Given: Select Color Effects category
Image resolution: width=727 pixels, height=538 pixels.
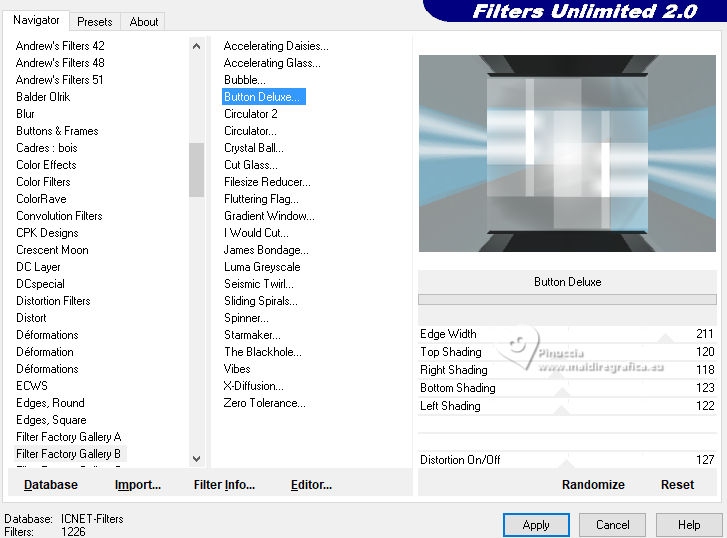Looking at the screenshot, I should [46, 165].
